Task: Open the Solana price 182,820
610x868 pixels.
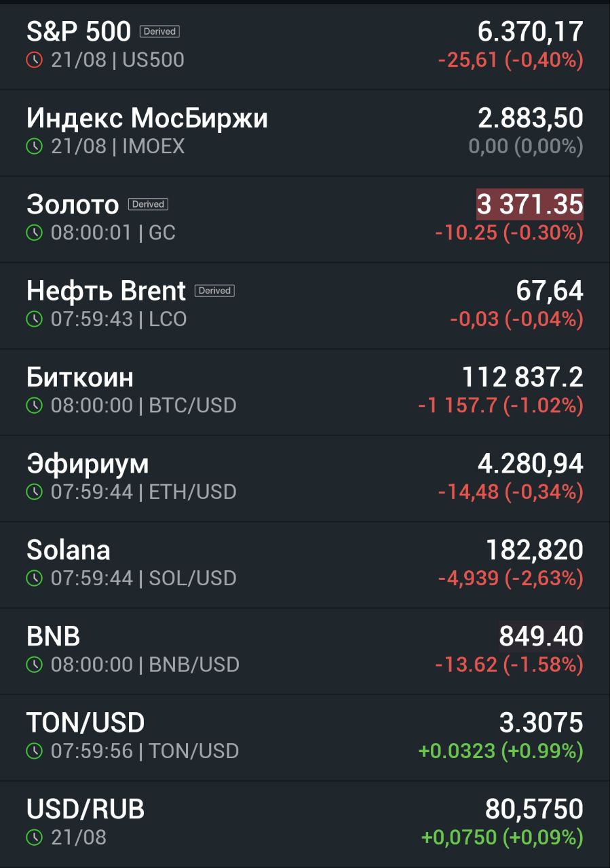Action: coord(535,550)
